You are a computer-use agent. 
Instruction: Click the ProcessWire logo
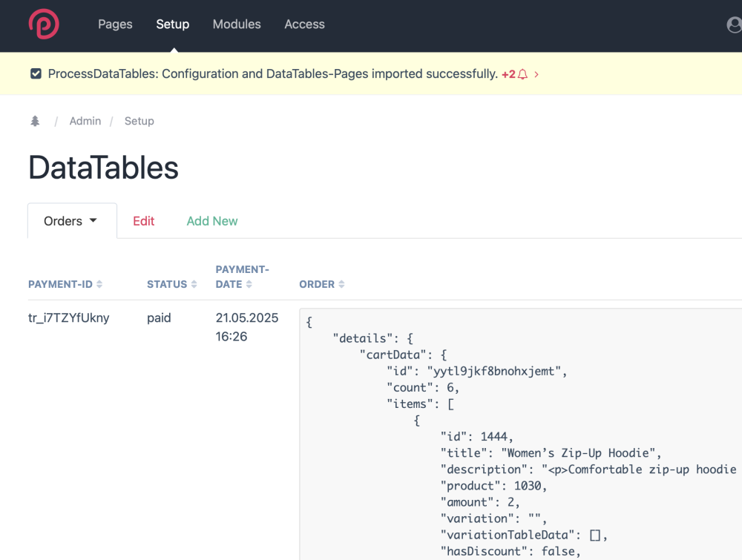(44, 24)
